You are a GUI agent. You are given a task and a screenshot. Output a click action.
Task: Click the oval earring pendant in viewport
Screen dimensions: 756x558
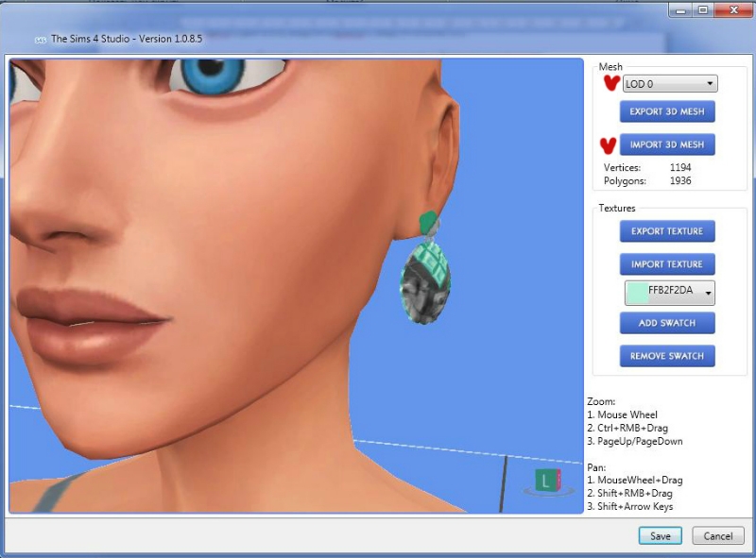click(424, 281)
